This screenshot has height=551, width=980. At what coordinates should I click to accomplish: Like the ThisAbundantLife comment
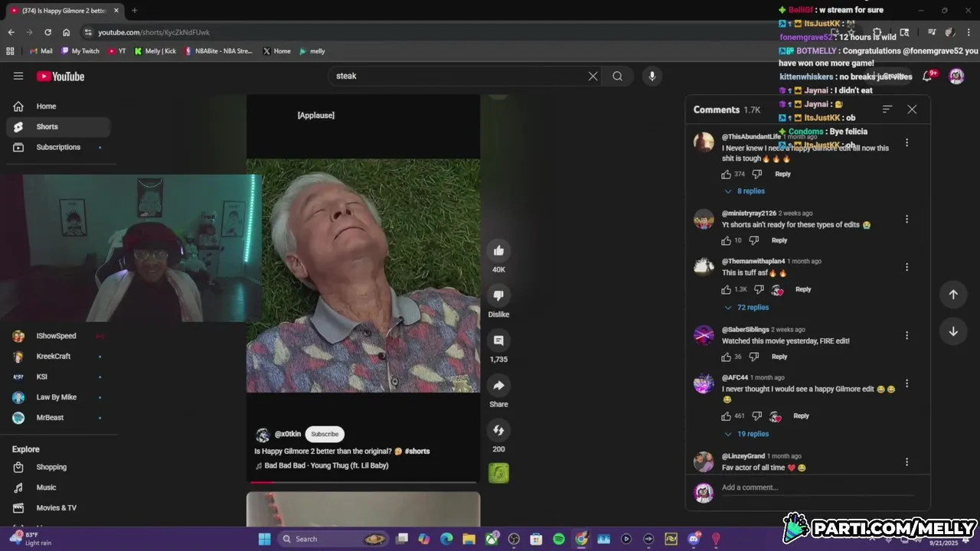pyautogui.click(x=727, y=174)
